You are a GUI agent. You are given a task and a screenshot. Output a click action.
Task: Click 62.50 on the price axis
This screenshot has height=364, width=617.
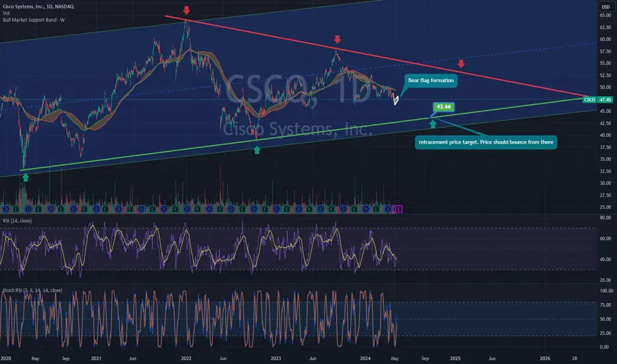coord(605,28)
